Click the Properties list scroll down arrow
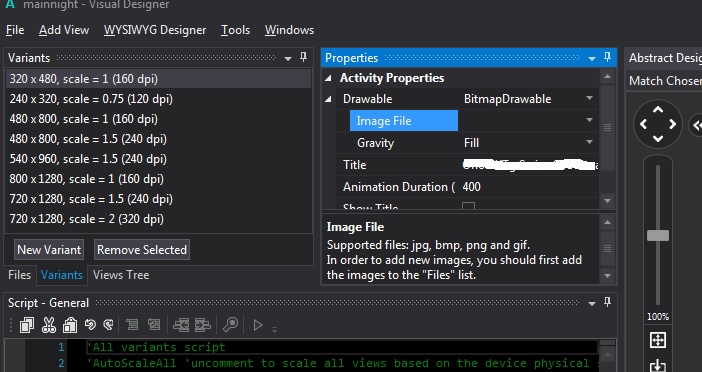 tap(607, 201)
